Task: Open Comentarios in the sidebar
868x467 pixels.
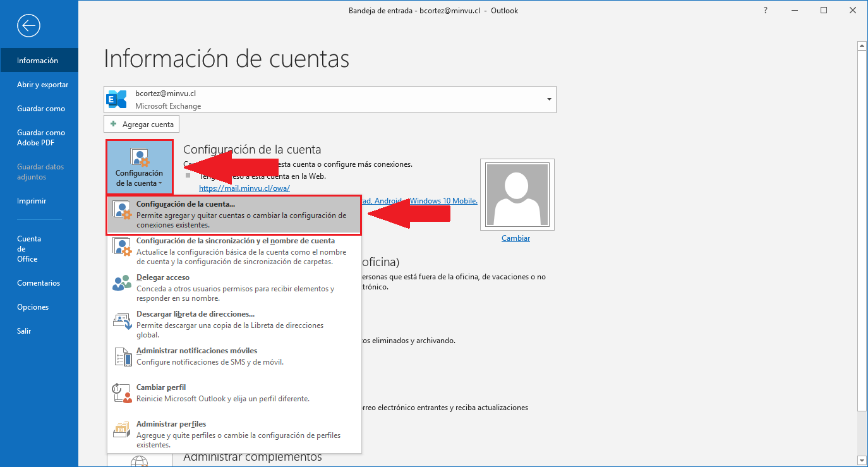Action: tap(39, 283)
